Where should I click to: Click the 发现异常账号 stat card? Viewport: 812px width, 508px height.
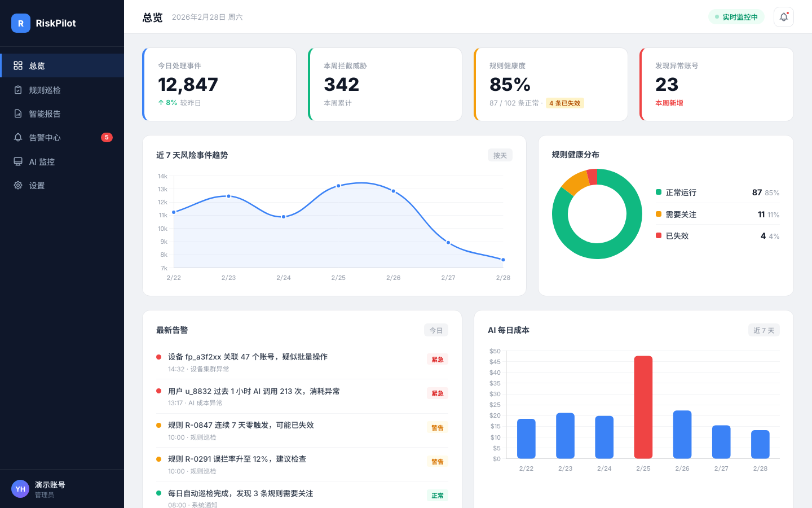point(716,84)
